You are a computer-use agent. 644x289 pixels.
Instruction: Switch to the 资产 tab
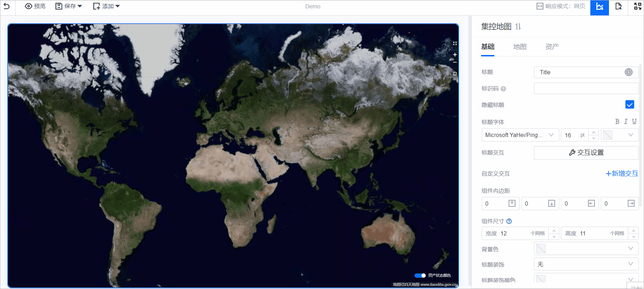click(552, 47)
